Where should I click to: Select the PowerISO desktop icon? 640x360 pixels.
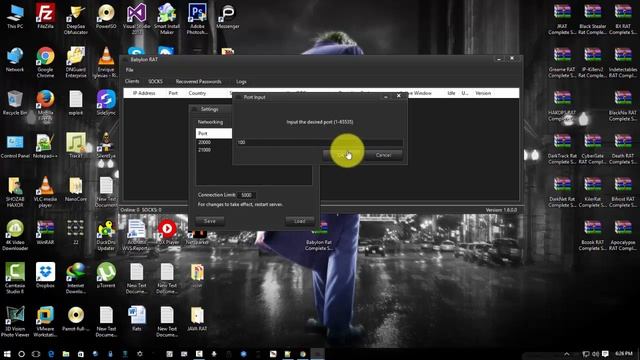click(x=106, y=16)
